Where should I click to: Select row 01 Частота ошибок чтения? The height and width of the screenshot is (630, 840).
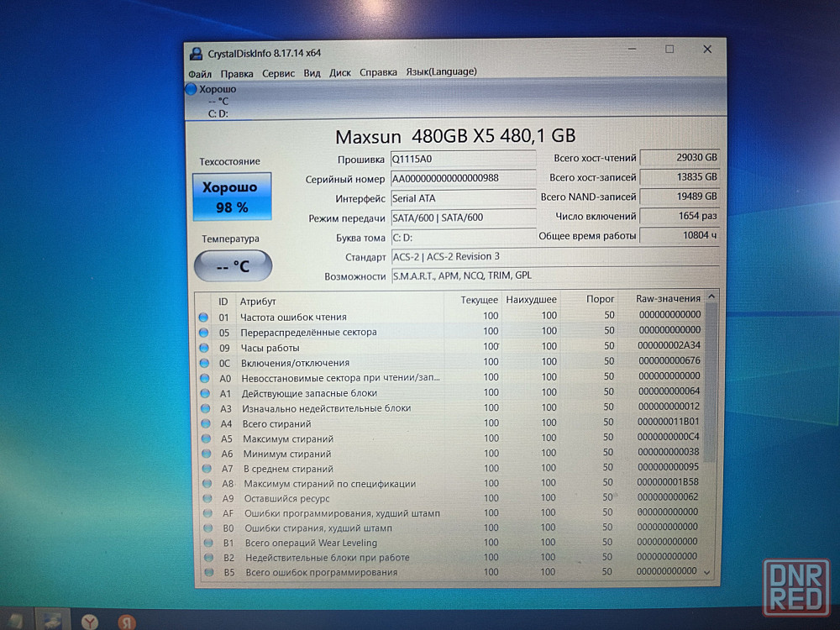[x=449, y=316]
